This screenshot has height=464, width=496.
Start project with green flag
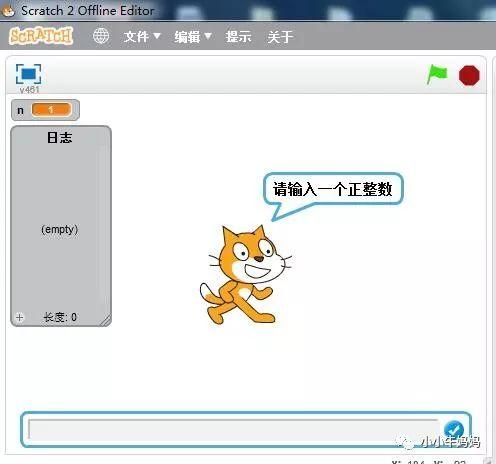click(x=437, y=74)
